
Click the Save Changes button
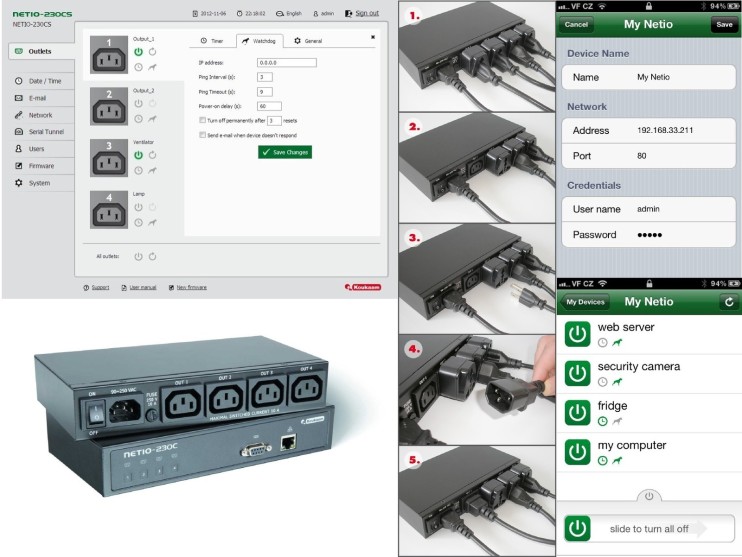click(x=285, y=152)
